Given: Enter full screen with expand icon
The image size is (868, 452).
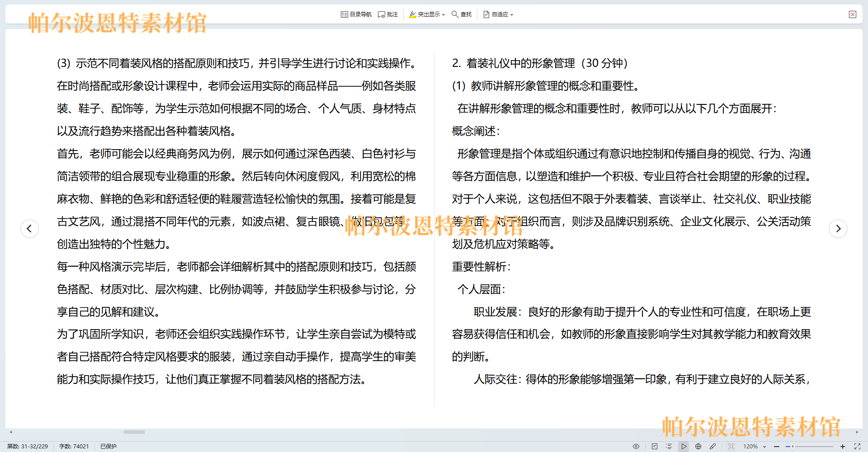Looking at the screenshot, I should pos(857,446).
